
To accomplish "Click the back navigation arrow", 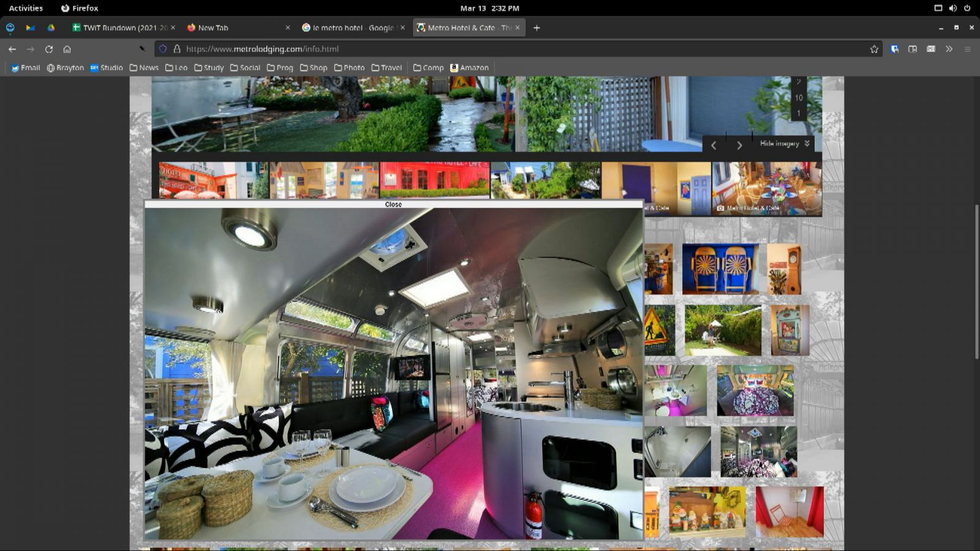I will [x=12, y=49].
